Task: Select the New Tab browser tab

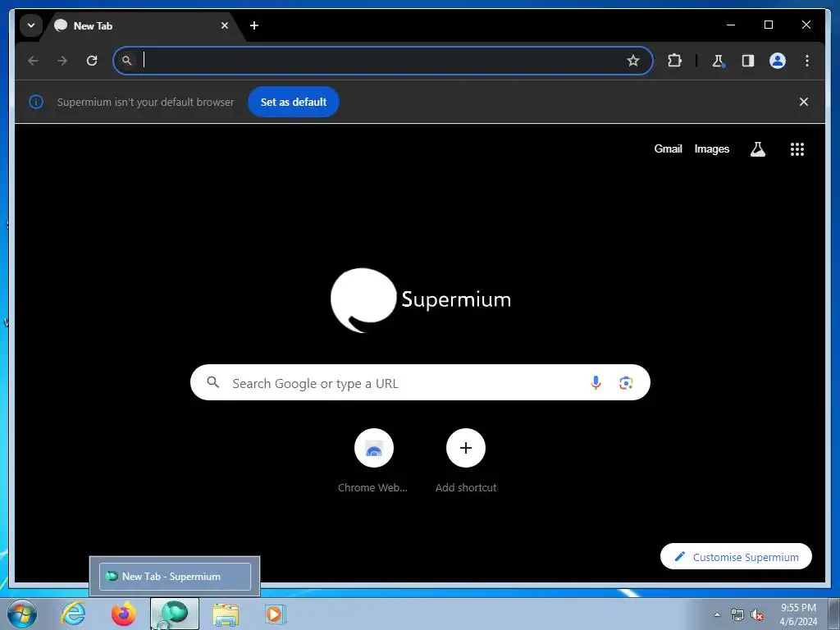Action: tap(143, 25)
